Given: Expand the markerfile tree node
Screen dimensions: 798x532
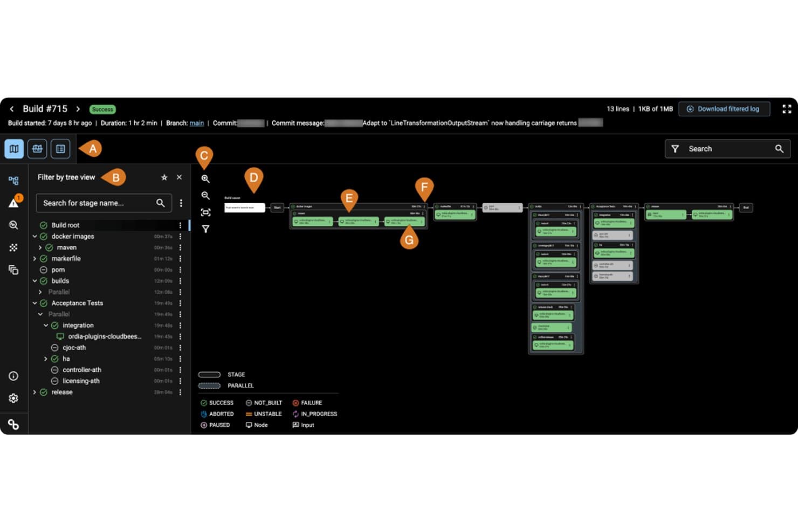Looking at the screenshot, I should (35, 259).
